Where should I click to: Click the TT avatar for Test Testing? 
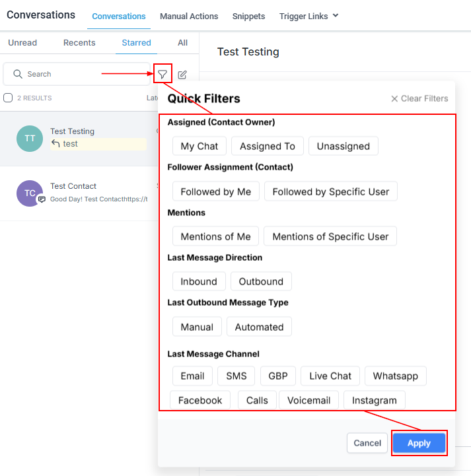pyautogui.click(x=30, y=139)
